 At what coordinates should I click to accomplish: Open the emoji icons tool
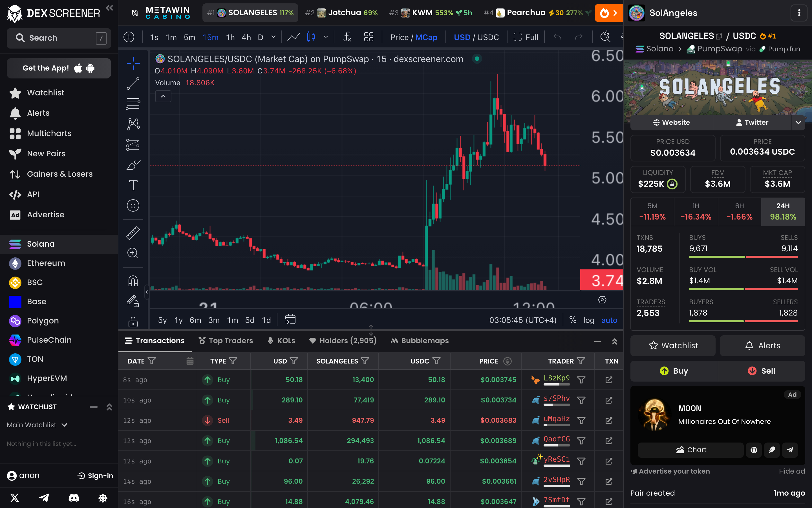coord(133,205)
